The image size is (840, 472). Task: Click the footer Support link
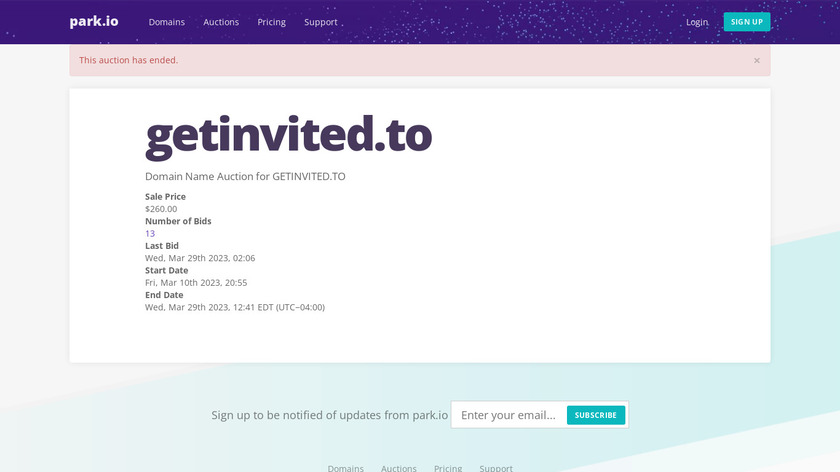(x=496, y=467)
